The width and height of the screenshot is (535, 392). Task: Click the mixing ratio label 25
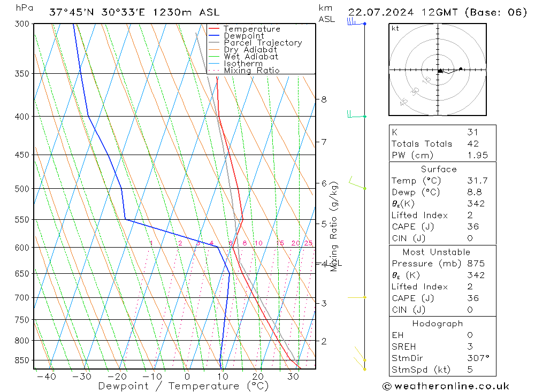(x=309, y=243)
